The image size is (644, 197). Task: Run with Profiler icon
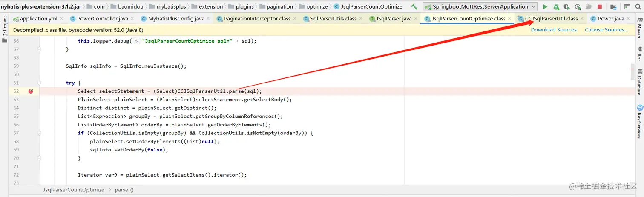point(578,7)
